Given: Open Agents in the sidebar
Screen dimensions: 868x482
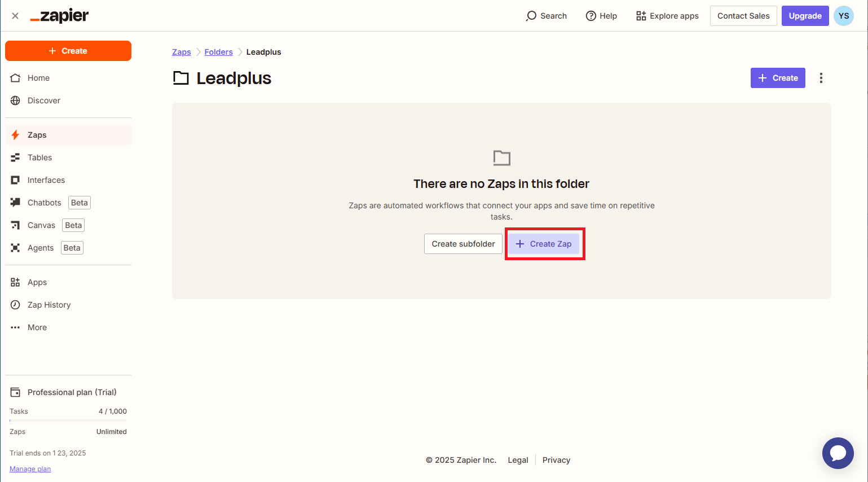Looking at the screenshot, I should (68, 248).
